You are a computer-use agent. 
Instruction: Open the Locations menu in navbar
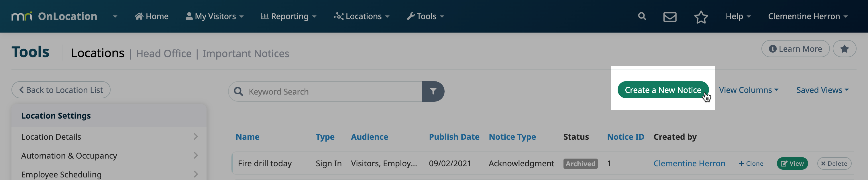[361, 16]
